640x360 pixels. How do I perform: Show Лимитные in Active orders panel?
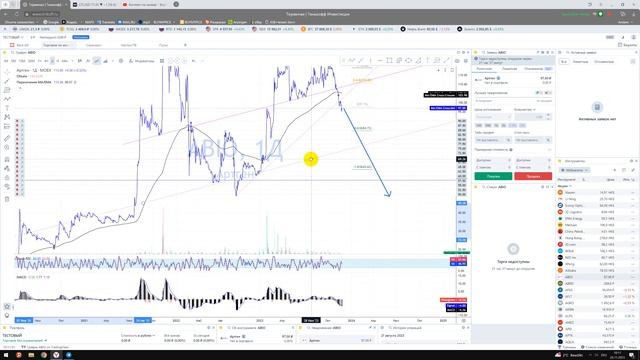[580, 62]
